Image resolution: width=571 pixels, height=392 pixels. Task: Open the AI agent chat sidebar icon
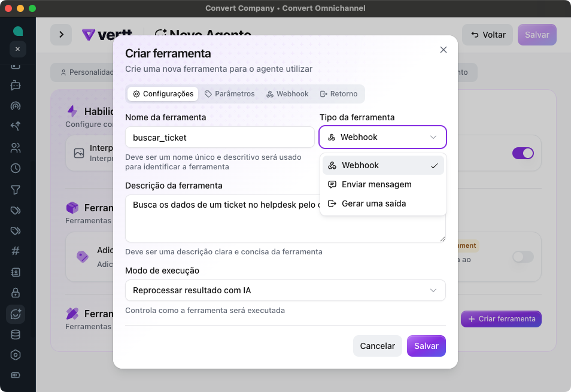(x=16, y=314)
